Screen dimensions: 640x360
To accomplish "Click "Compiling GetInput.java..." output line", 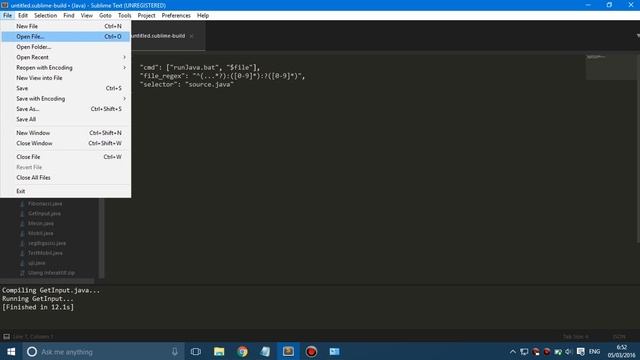I will coord(51,290).
